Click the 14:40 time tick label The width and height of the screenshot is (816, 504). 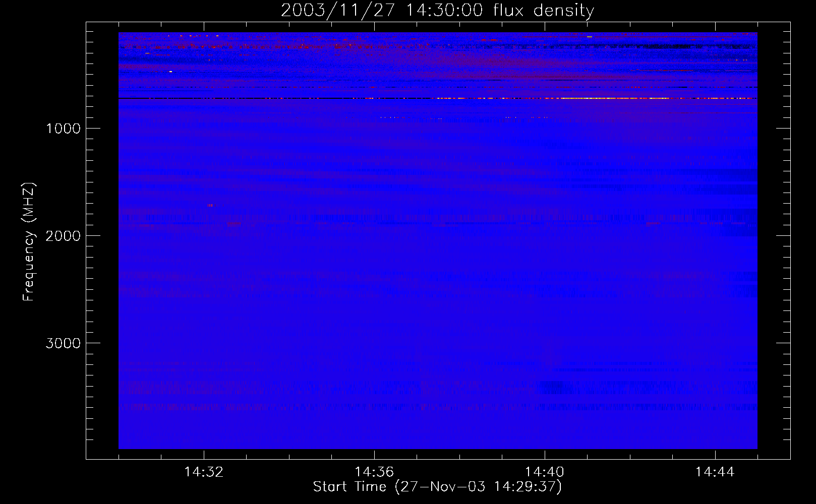(545, 472)
